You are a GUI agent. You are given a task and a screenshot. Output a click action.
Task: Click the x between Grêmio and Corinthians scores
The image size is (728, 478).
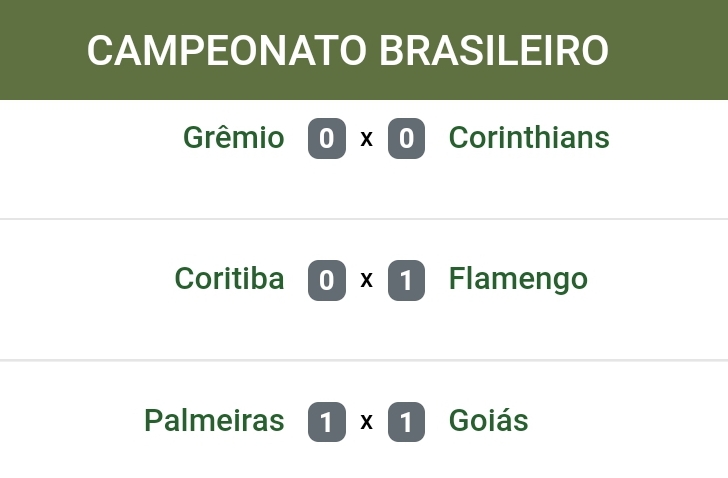[x=367, y=140]
